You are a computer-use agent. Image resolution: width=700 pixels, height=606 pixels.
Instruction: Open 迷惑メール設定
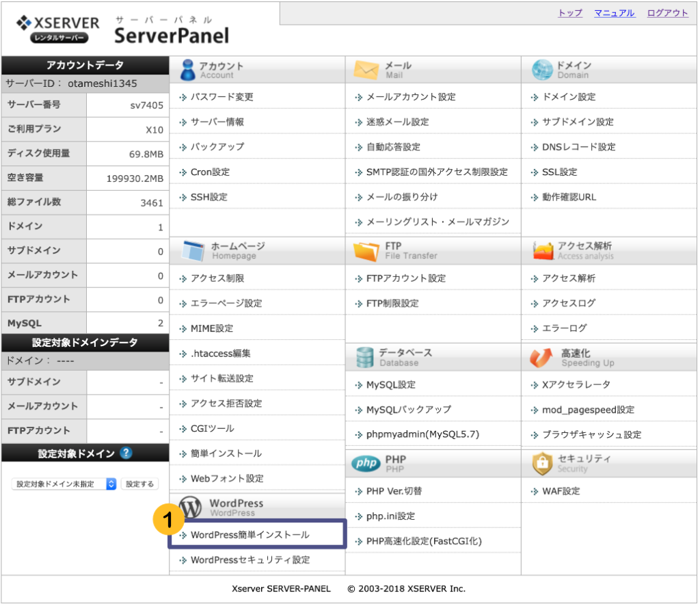398,122
